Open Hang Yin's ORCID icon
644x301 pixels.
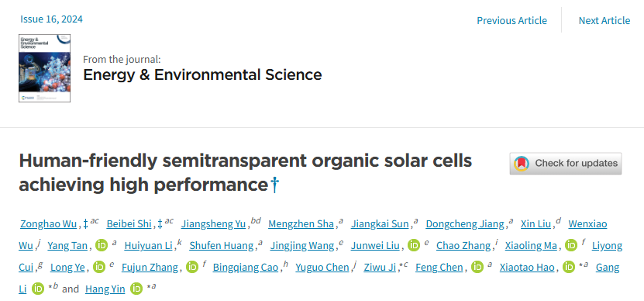[136, 289]
